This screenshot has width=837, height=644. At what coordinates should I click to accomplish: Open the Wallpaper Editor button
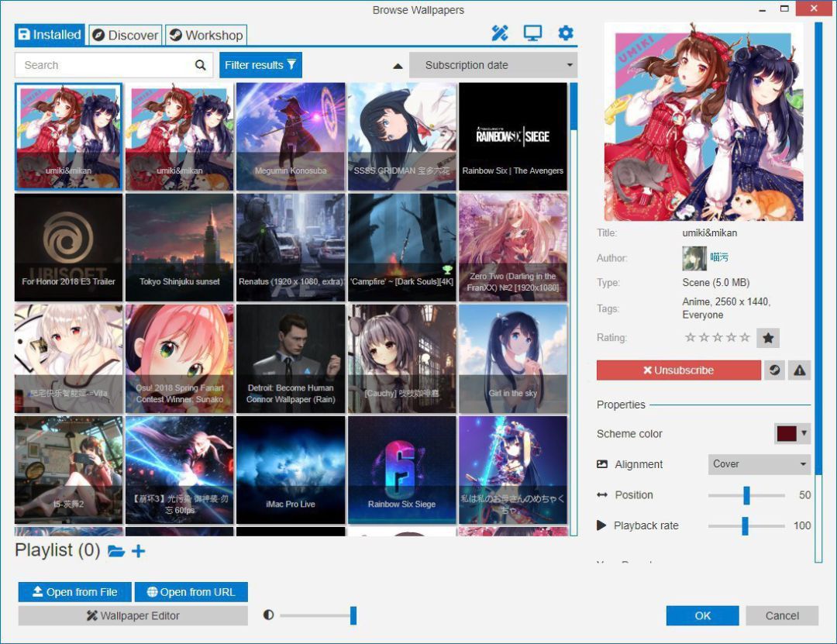(x=133, y=615)
